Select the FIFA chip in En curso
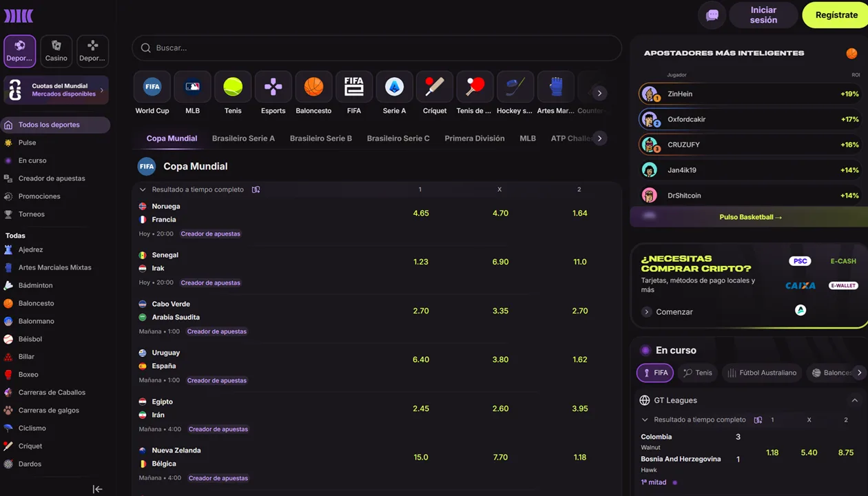Screen dimensions: 868x496 pyautogui.click(x=654, y=373)
